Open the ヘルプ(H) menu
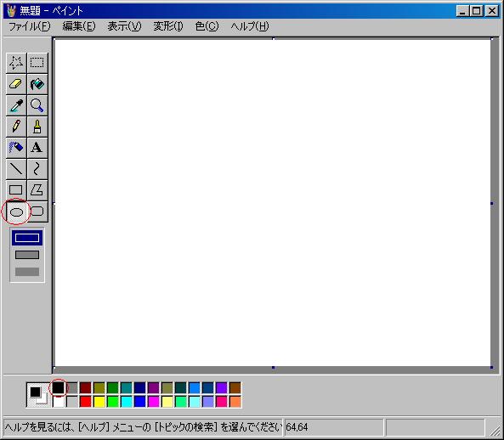Image resolution: width=504 pixels, height=440 pixels. click(250, 26)
